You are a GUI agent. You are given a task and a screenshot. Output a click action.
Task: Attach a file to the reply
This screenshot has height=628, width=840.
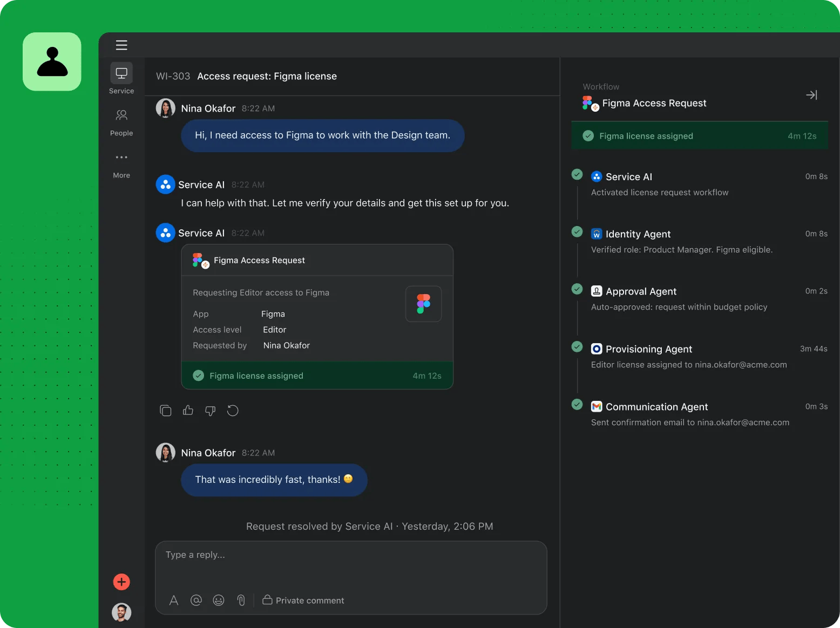click(241, 600)
